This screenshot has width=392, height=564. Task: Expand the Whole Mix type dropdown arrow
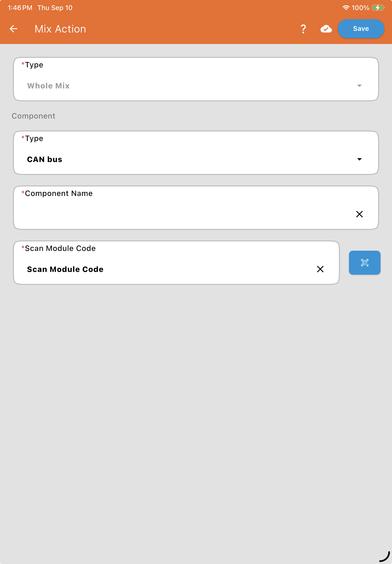[359, 86]
